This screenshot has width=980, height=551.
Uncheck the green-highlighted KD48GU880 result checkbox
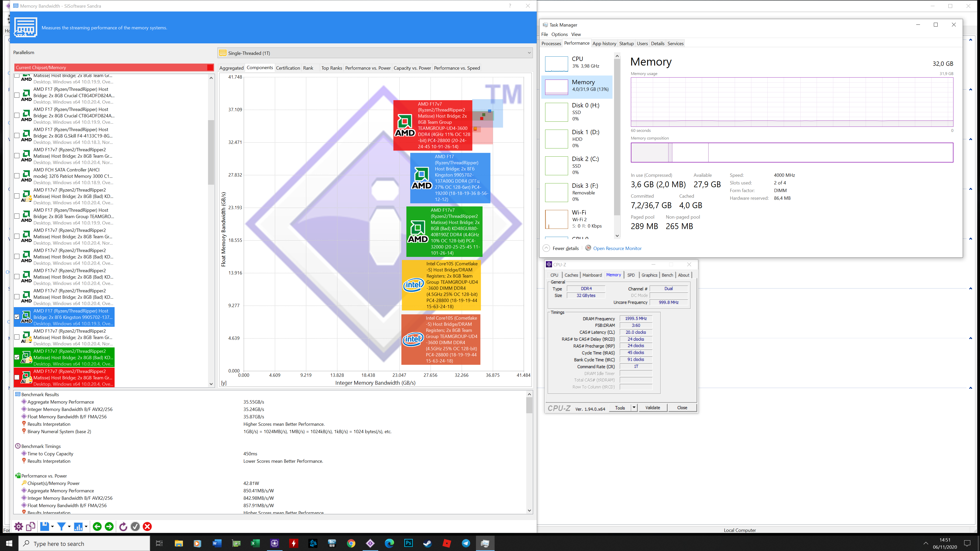[17, 357]
